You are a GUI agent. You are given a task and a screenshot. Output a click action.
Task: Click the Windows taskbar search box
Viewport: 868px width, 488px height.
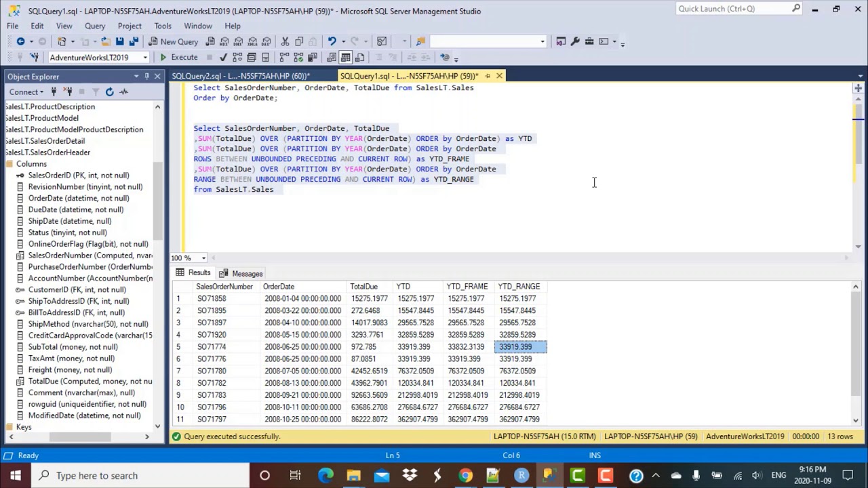[x=141, y=475]
